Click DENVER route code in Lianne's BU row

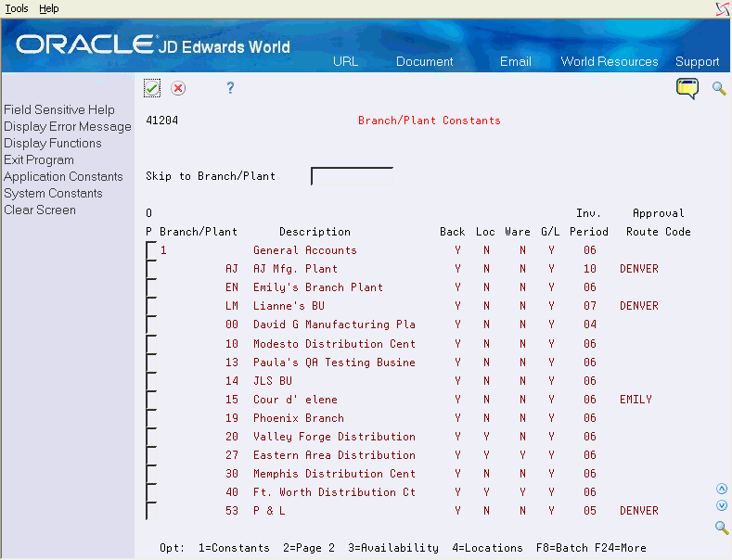pyautogui.click(x=638, y=306)
